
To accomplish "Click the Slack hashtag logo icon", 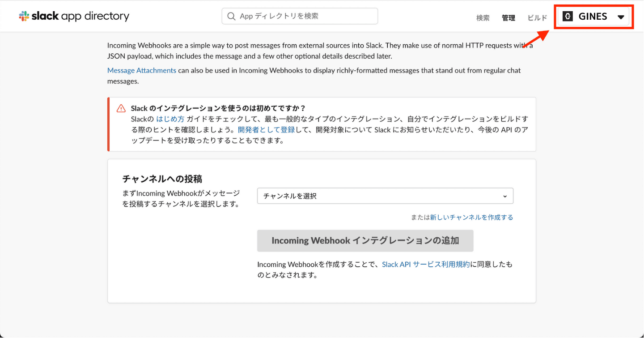I will pyautogui.click(x=24, y=17).
